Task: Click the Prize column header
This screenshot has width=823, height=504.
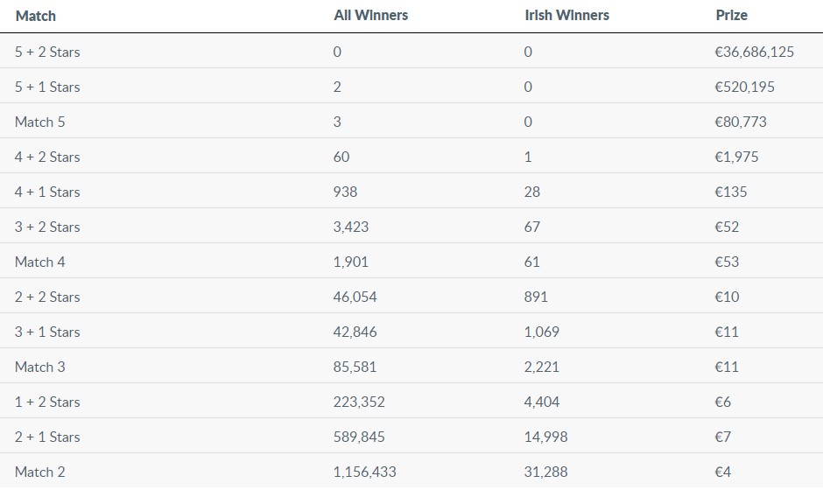Action: coord(731,16)
